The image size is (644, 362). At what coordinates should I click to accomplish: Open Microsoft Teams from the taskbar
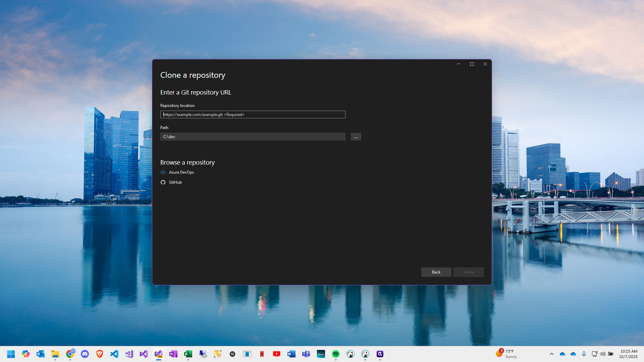[306, 354]
